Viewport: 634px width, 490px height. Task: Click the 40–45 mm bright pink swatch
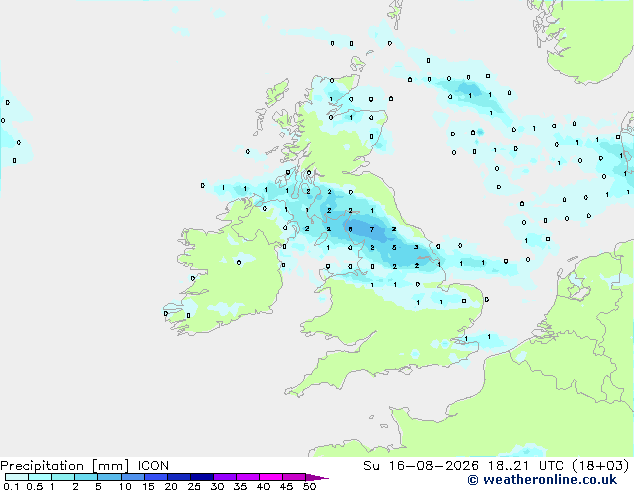point(271,477)
